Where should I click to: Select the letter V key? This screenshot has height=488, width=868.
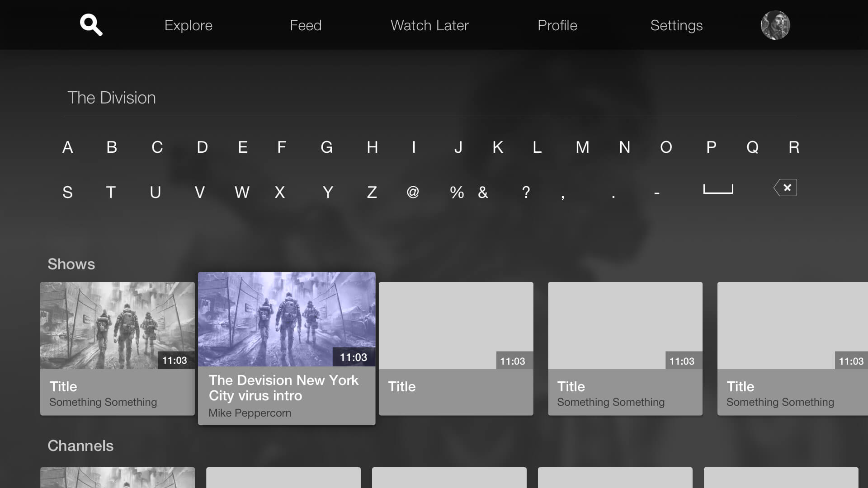[199, 192]
